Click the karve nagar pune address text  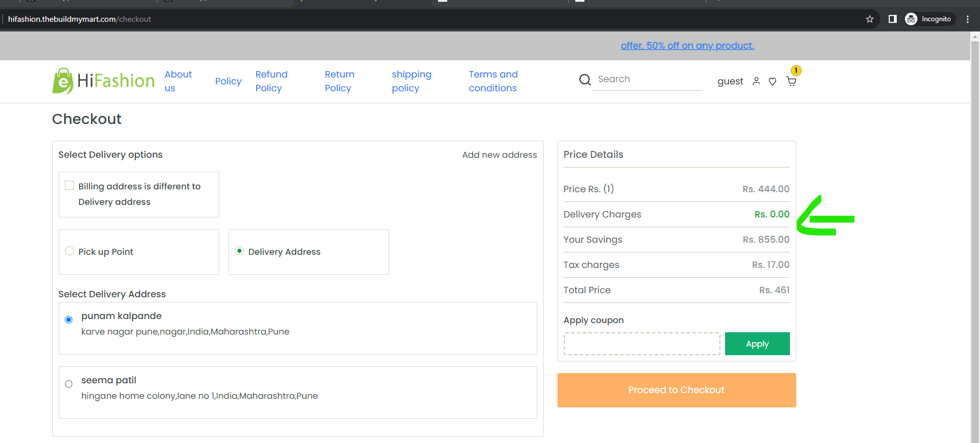point(185,332)
